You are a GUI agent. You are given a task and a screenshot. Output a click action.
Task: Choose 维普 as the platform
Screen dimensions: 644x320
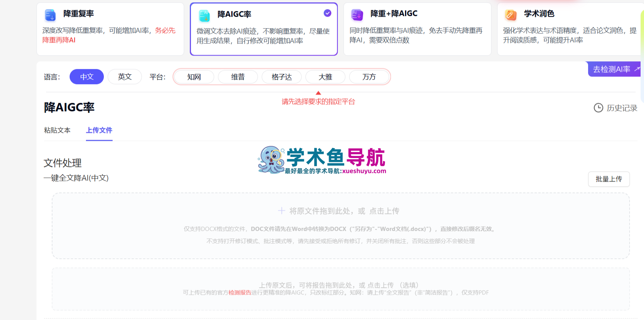238,77
